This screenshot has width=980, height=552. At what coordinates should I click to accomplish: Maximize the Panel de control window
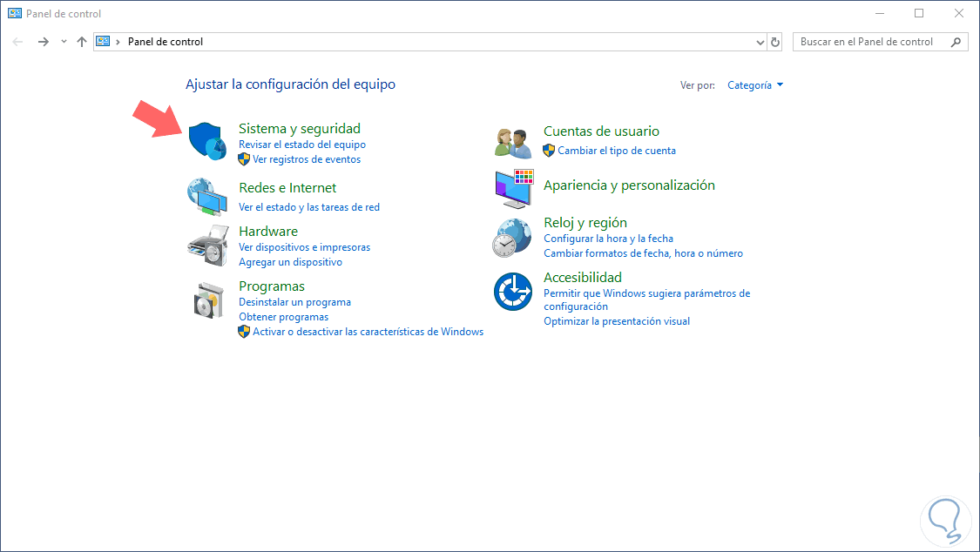coord(919,13)
